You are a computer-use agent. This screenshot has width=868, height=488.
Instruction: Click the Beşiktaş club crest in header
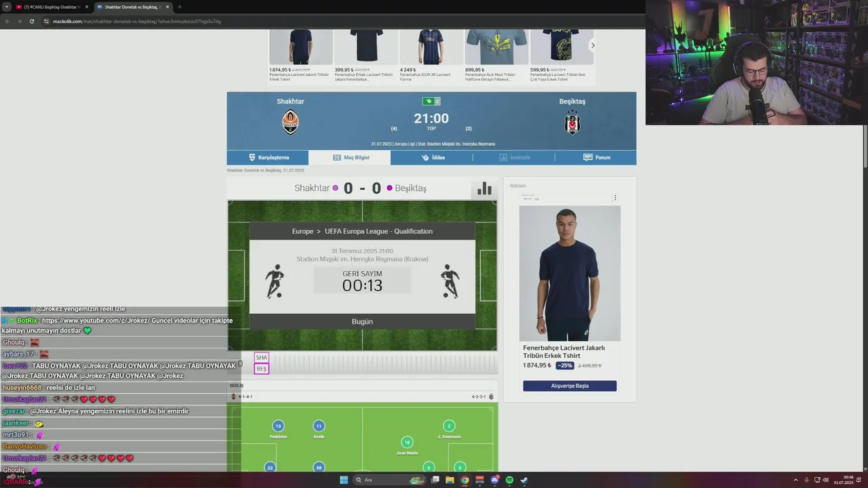coord(572,122)
